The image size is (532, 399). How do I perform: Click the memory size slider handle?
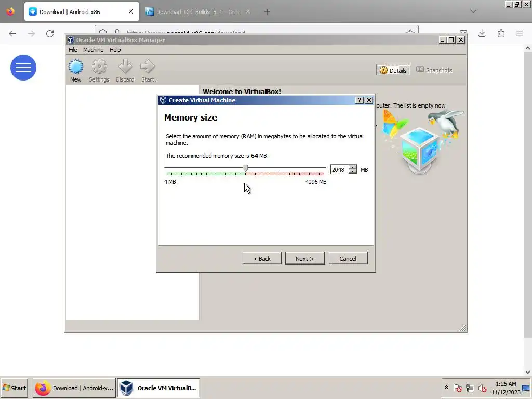coord(246,168)
